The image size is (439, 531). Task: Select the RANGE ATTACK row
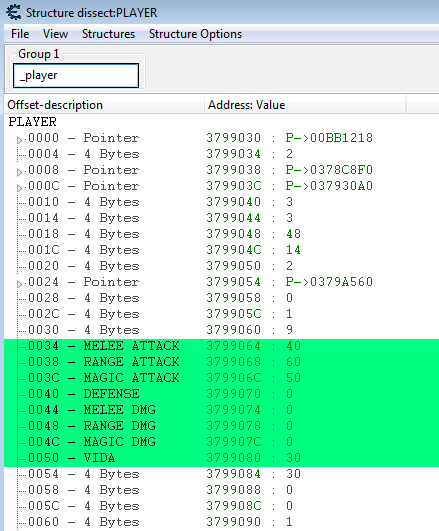click(221, 362)
